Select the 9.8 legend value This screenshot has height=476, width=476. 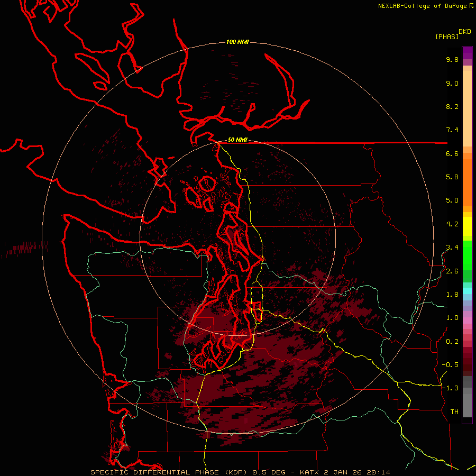(x=452, y=60)
